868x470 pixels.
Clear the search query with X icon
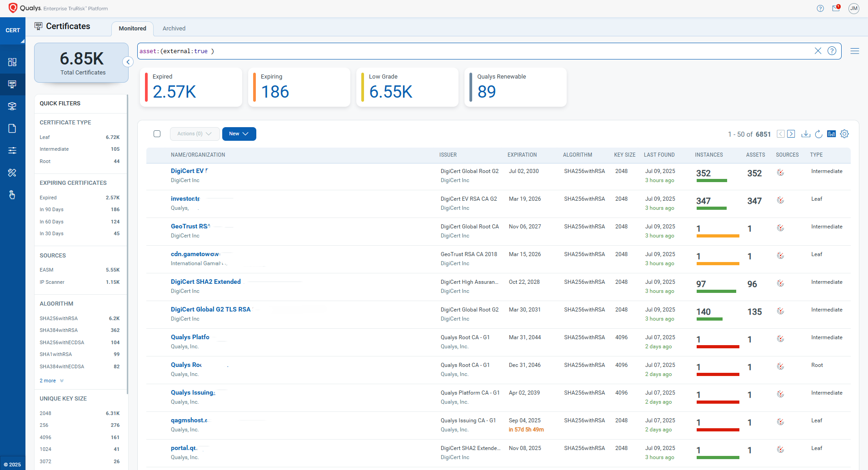818,51
